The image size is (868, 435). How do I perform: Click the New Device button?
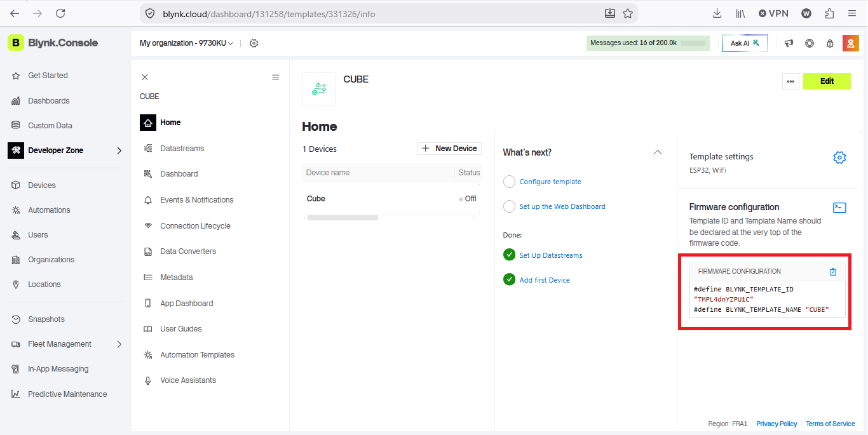click(449, 149)
